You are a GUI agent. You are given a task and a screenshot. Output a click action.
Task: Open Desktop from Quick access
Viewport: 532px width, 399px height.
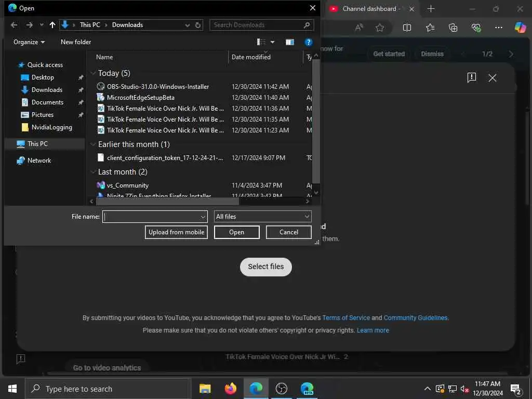click(x=43, y=77)
